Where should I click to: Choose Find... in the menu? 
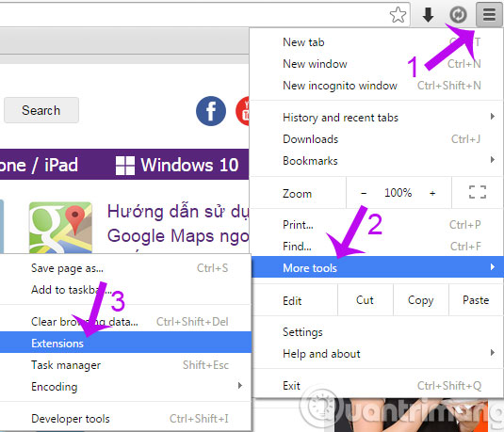[x=376, y=247]
